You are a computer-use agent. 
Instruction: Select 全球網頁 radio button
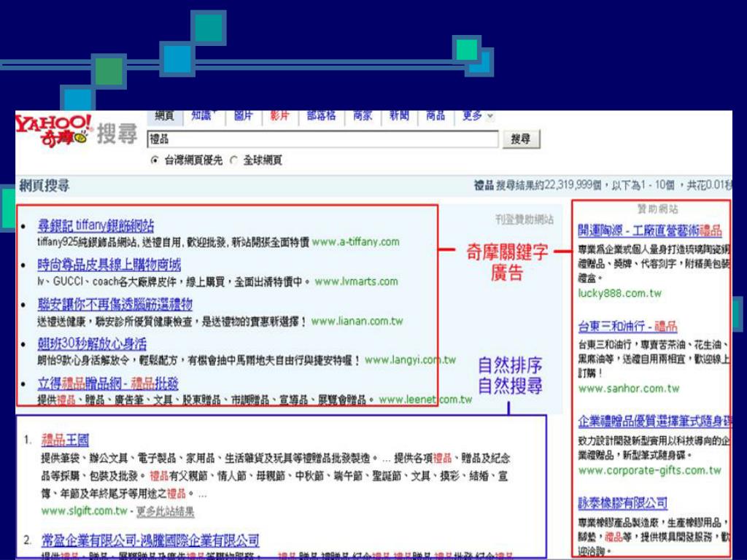click(x=233, y=160)
